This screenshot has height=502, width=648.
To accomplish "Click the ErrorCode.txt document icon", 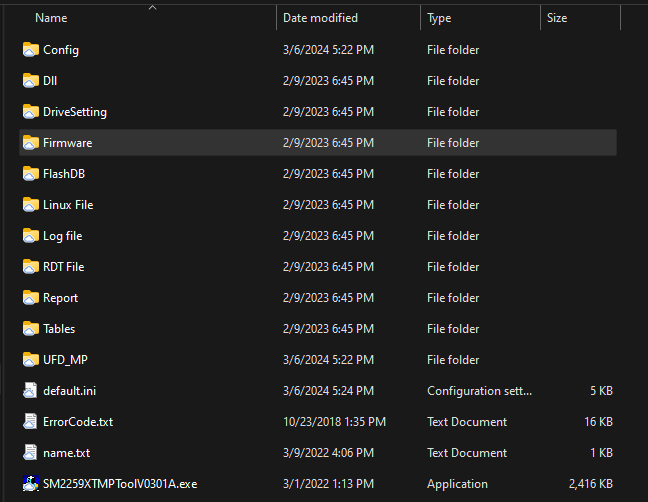I will coord(30,422).
